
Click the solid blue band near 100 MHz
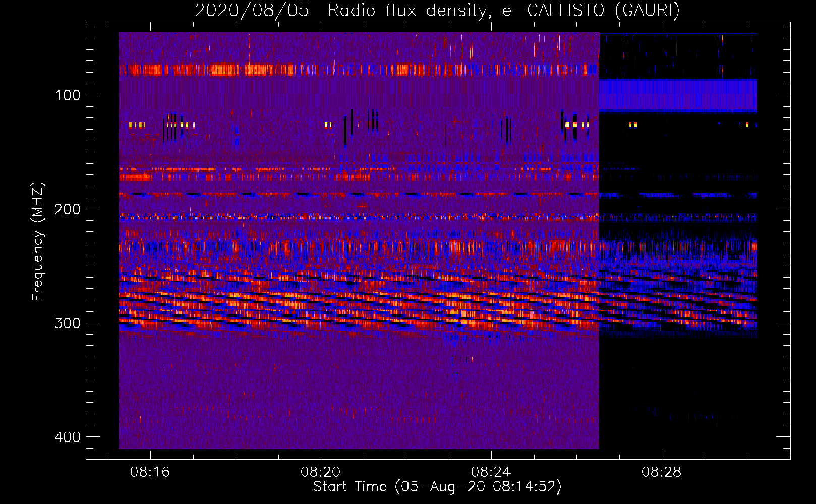pos(678,95)
